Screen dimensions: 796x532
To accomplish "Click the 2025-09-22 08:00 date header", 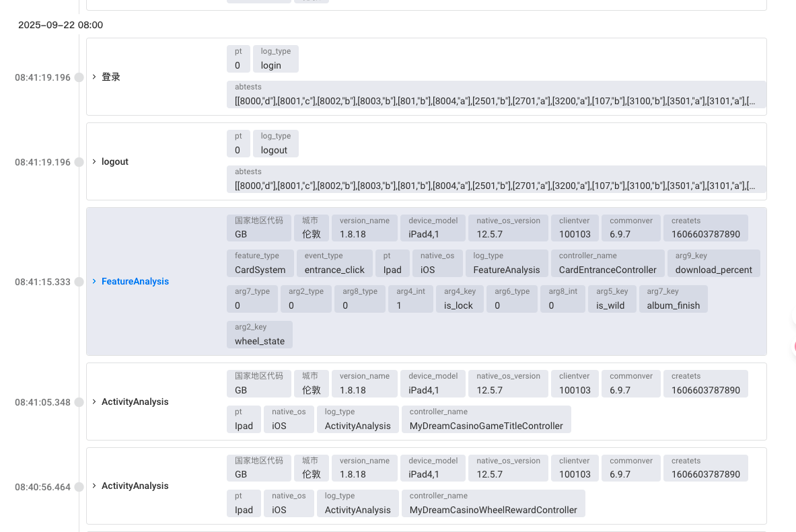I will pos(61,25).
